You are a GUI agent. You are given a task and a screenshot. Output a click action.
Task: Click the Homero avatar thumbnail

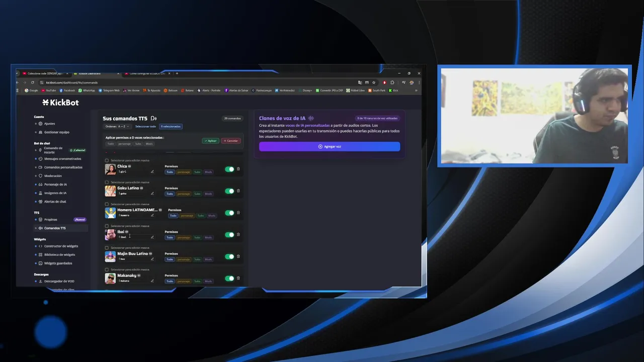[x=110, y=213]
